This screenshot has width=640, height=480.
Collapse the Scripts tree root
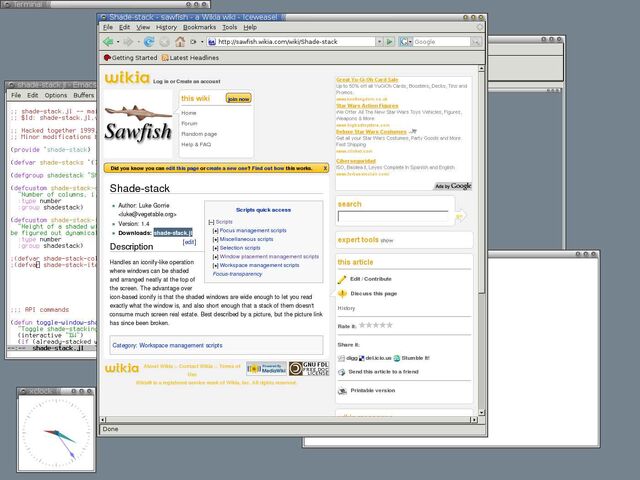click(x=211, y=222)
